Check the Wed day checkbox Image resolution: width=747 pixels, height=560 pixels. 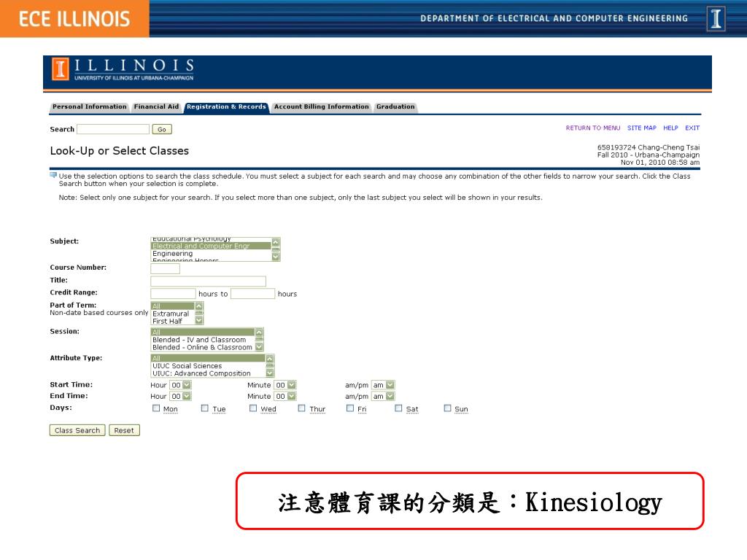[253, 408]
